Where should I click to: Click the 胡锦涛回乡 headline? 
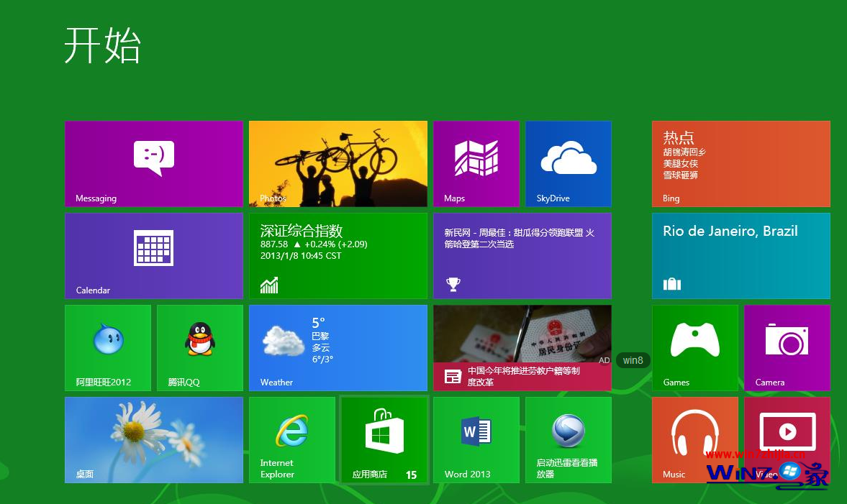[684, 152]
